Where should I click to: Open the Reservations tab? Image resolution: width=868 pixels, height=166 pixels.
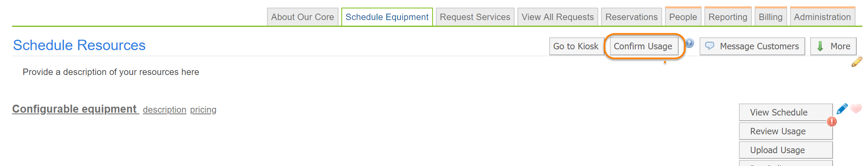click(631, 17)
